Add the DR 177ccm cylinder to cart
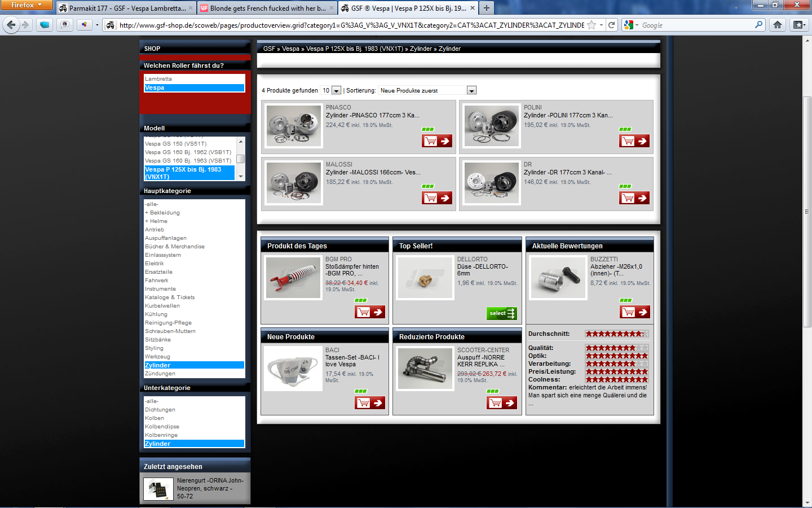 tap(634, 198)
